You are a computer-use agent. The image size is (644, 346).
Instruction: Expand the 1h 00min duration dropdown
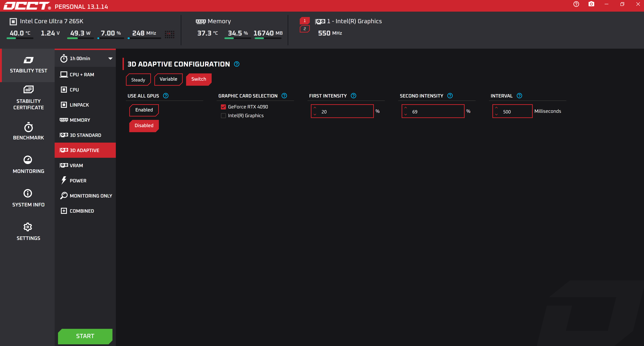coord(110,59)
